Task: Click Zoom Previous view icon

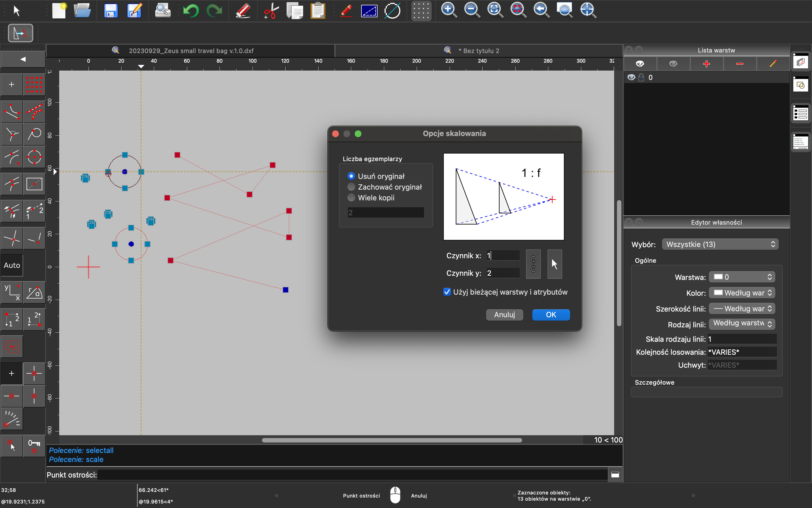Action: (x=541, y=10)
